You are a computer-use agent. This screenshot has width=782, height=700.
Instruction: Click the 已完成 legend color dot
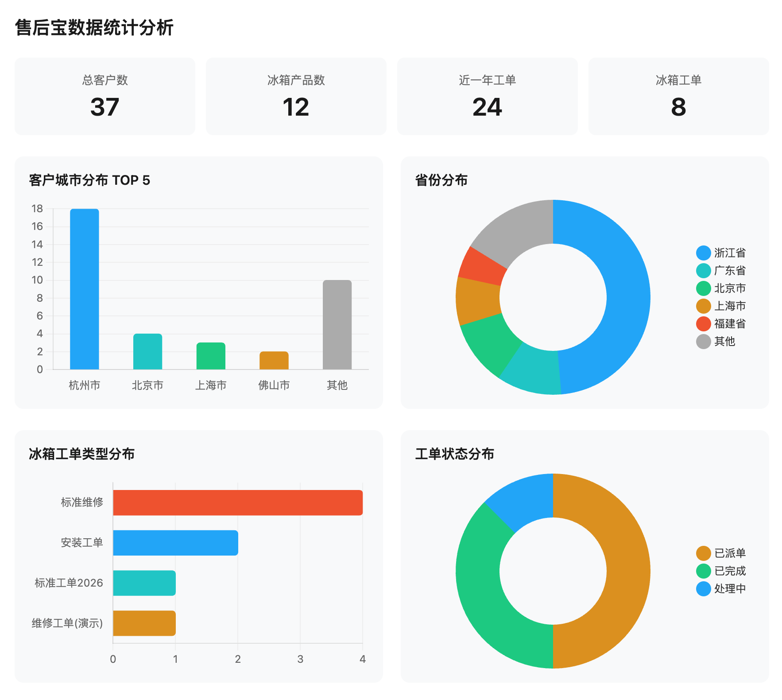[x=704, y=571]
